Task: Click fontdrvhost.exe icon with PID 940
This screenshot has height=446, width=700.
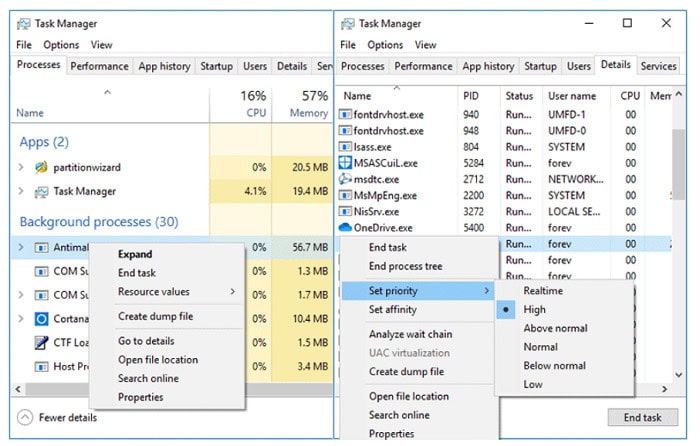Action: 345,115
